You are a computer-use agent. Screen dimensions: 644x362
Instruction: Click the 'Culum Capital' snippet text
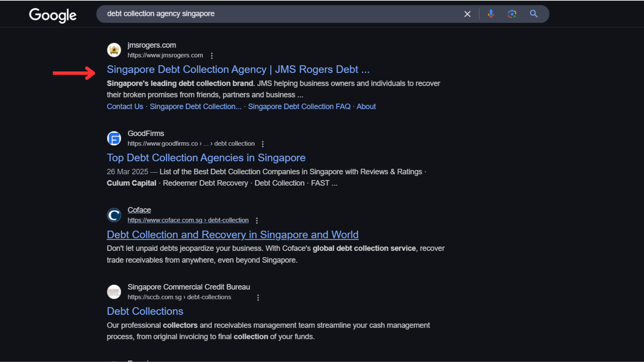[131, 183]
